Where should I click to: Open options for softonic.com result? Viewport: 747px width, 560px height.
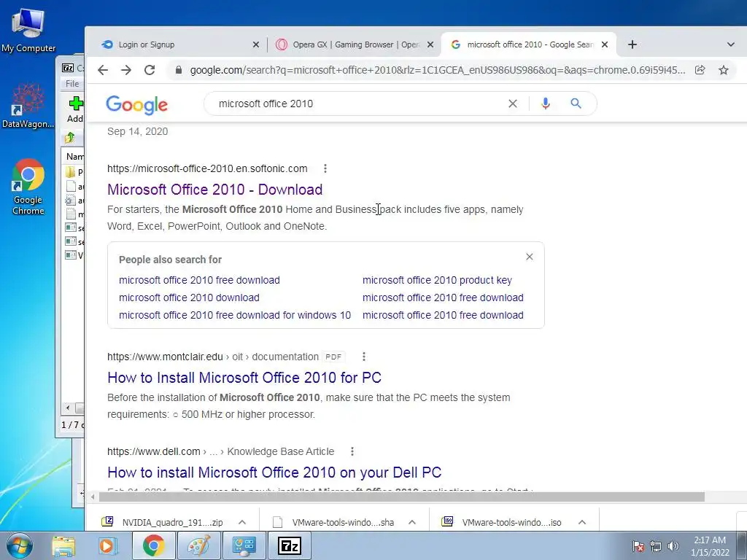[325, 168]
